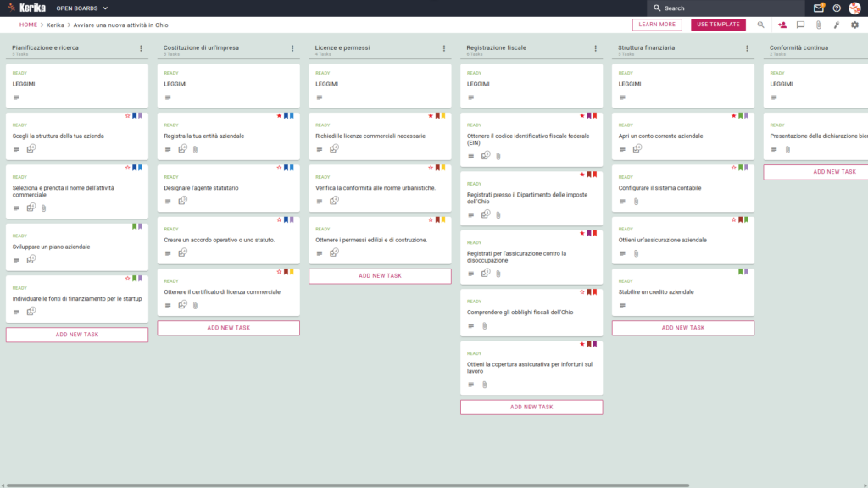Viewport: 868px width, 488px height.
Task: Open the board chat icon
Action: (x=800, y=25)
